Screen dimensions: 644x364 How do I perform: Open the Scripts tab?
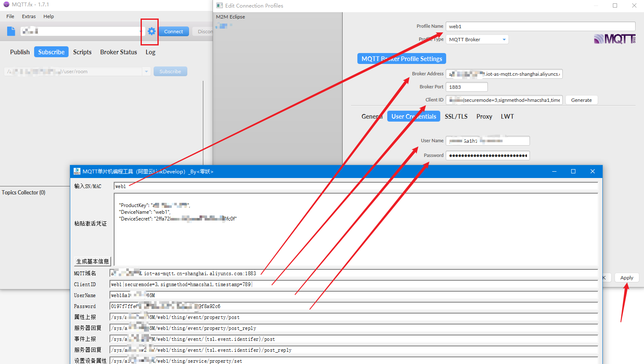point(82,52)
